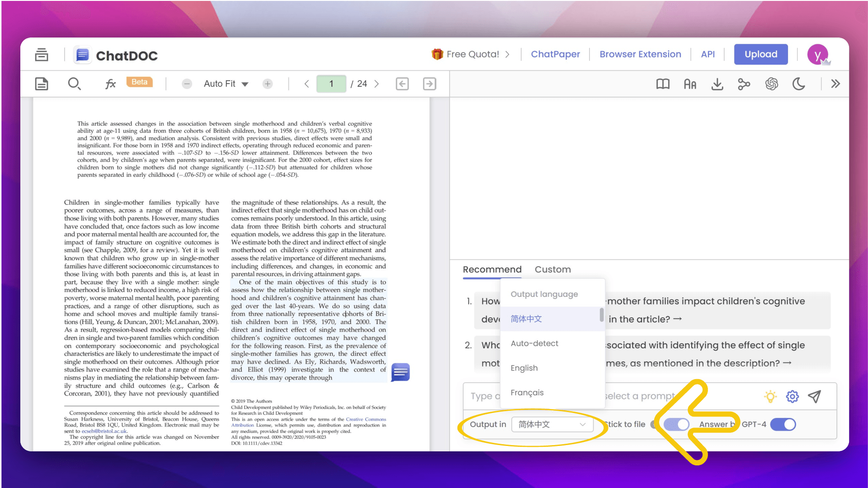The height and width of the screenshot is (488, 868).
Task: Open the book reading mode icon
Action: (x=663, y=84)
